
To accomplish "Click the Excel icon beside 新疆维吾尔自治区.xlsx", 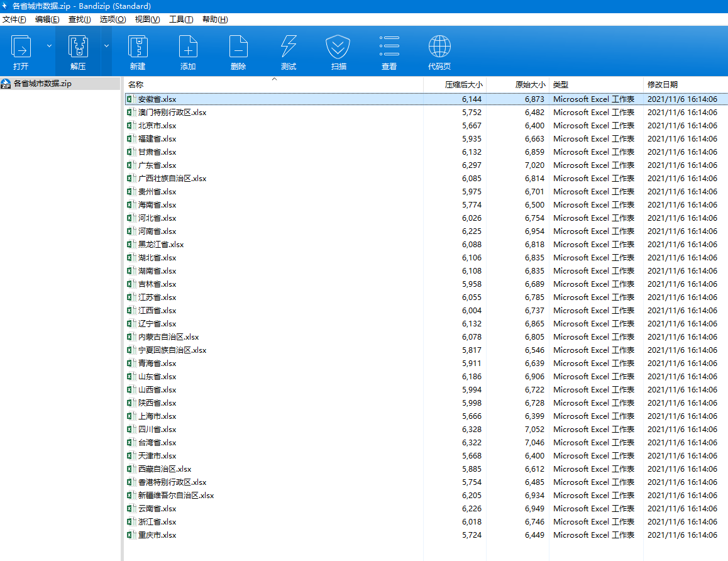I will coord(131,496).
